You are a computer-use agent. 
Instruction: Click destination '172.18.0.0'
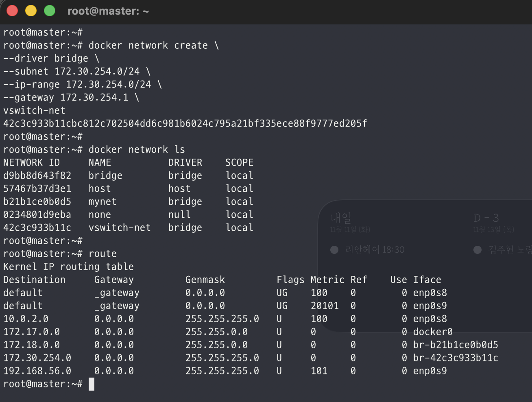coord(31,345)
